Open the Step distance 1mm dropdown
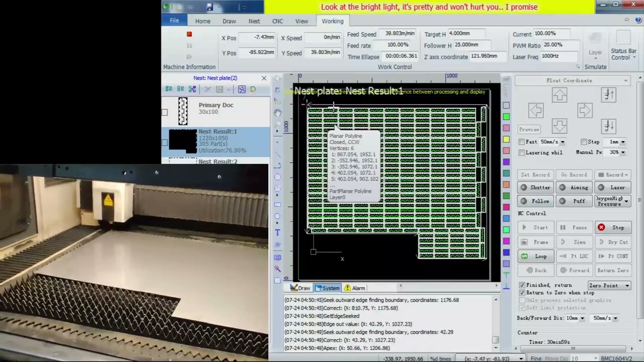The width and height of the screenshot is (644, 362). pos(623,142)
